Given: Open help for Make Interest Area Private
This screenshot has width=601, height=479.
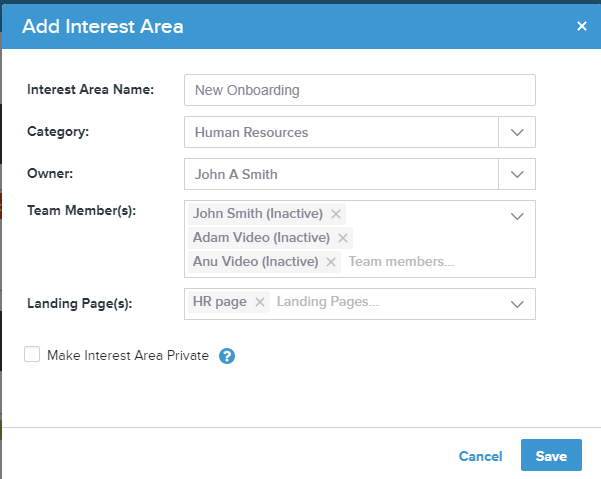Looking at the screenshot, I should pyautogui.click(x=227, y=355).
